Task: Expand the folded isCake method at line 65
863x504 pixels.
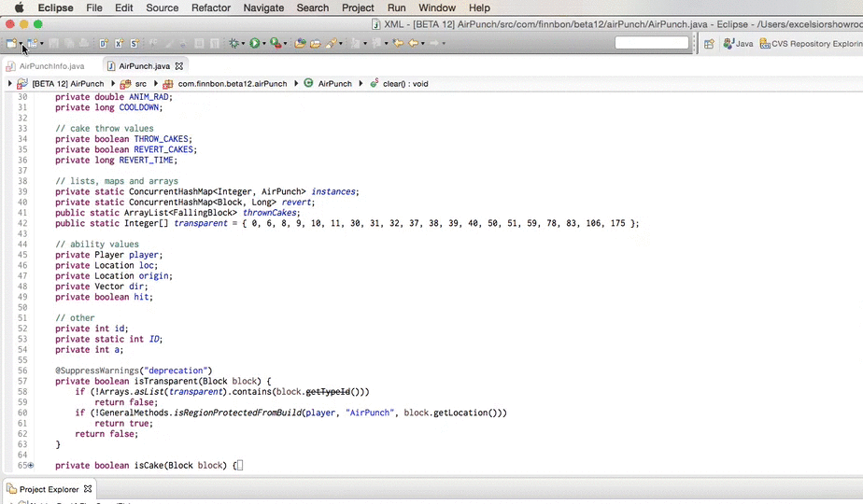Action: [x=30, y=466]
